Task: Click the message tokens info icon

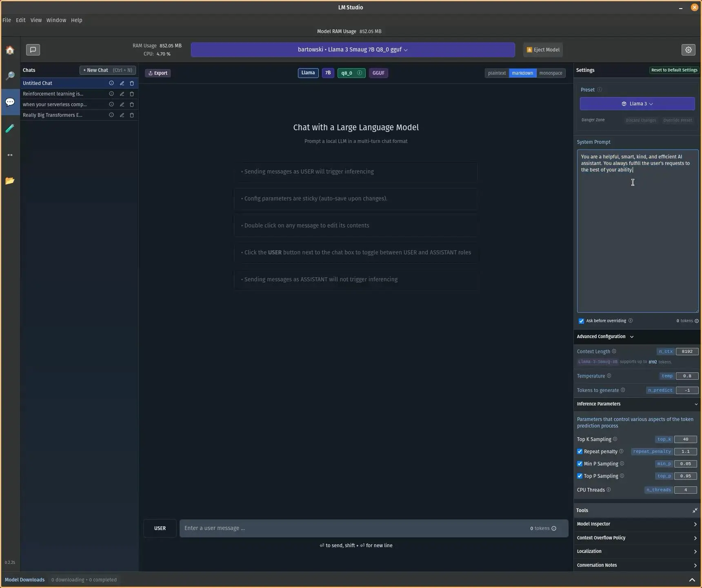Action: pyautogui.click(x=554, y=528)
